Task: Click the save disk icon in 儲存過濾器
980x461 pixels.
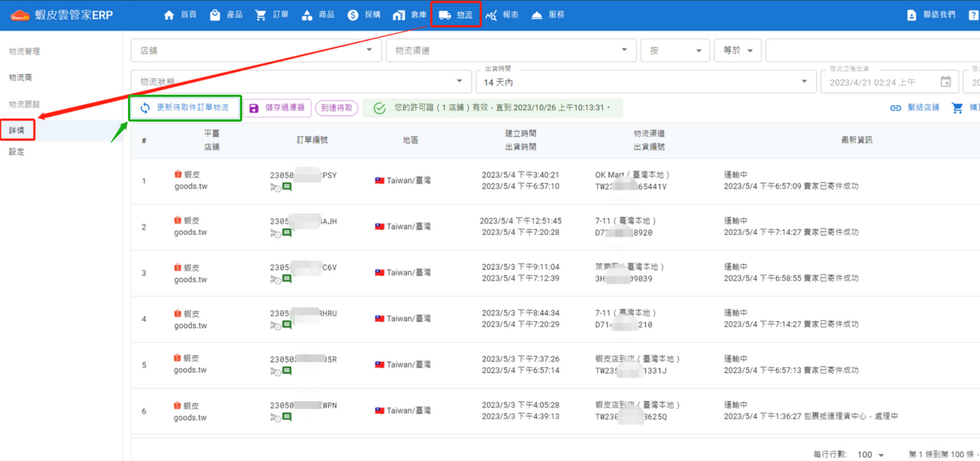Action: click(x=254, y=108)
